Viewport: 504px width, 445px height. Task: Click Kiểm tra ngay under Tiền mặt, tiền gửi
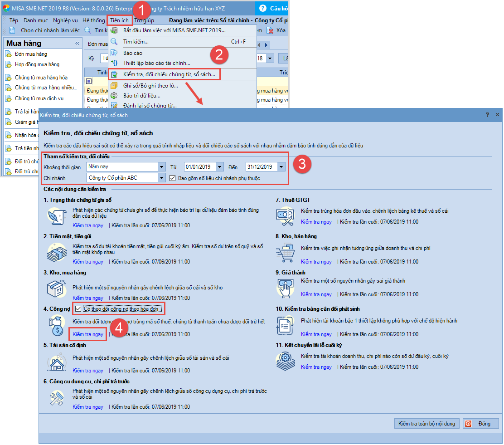coord(88,262)
